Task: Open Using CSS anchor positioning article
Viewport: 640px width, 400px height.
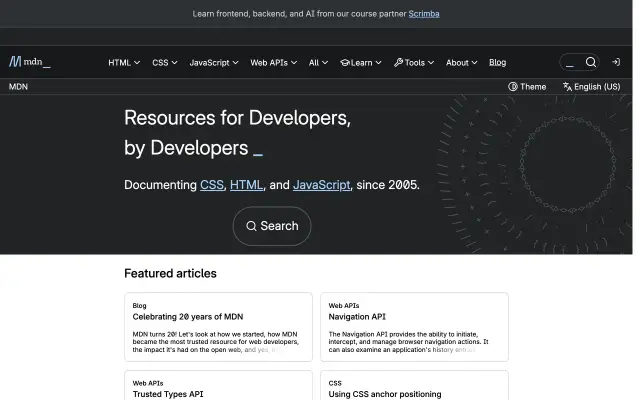Action: click(385, 394)
